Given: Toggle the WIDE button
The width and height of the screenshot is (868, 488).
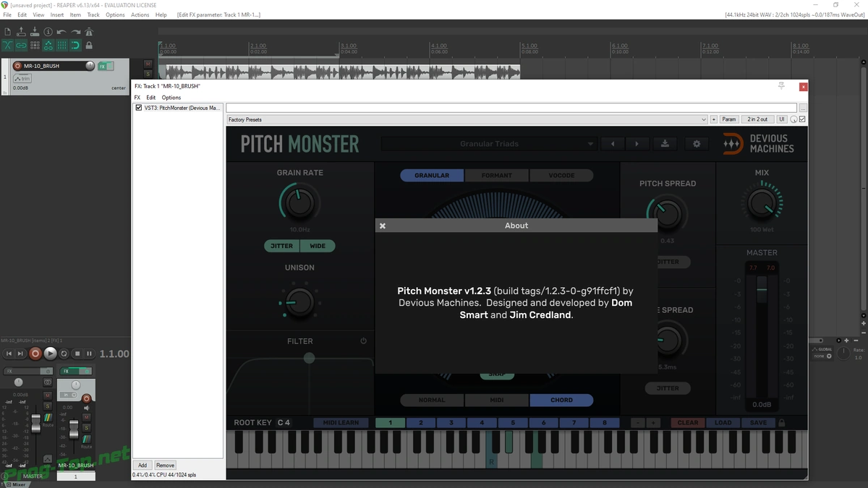Looking at the screenshot, I should click(318, 246).
